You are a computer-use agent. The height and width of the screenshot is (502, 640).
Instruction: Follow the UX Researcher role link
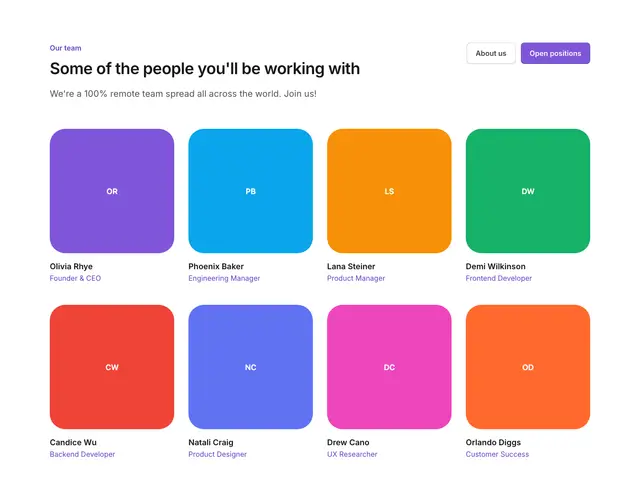tap(352, 454)
